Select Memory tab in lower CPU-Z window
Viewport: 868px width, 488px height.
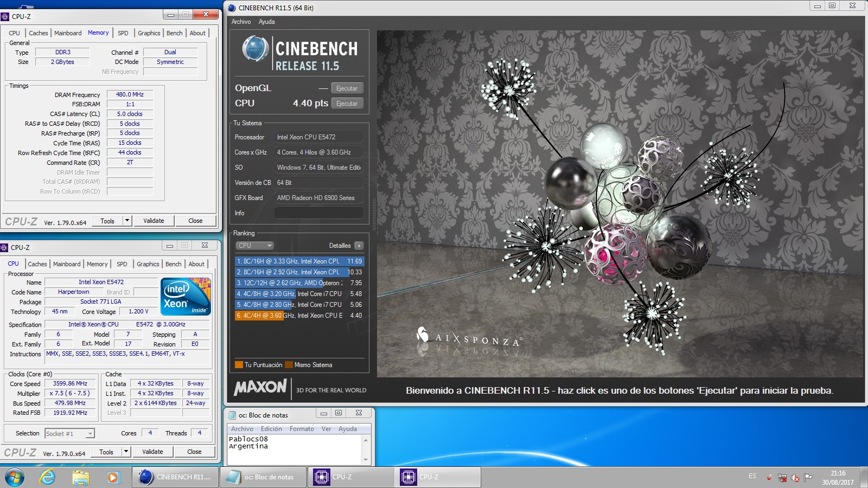tap(97, 264)
